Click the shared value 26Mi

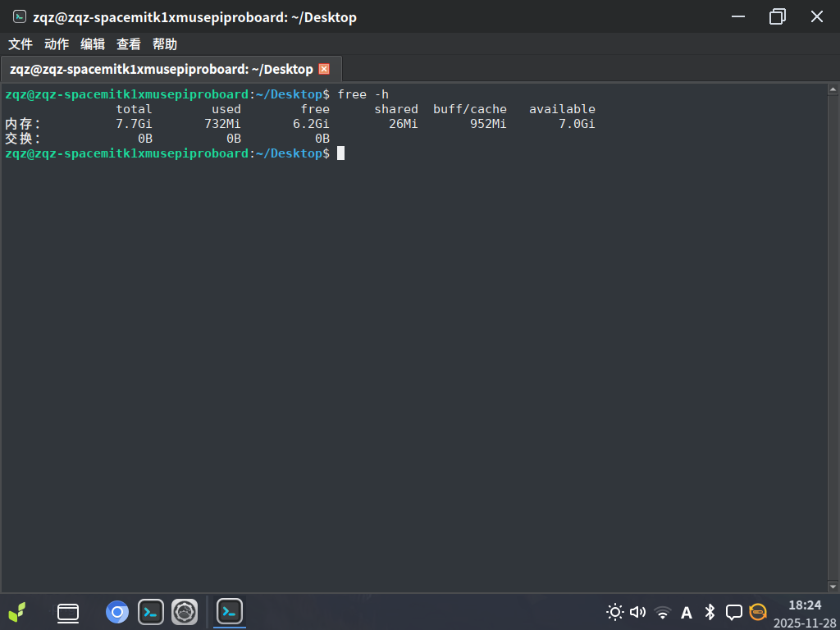coord(404,124)
